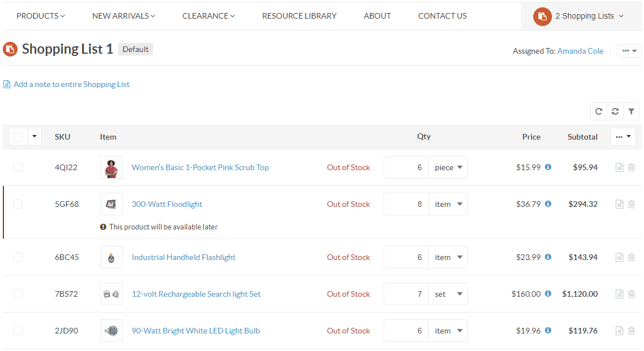The width and height of the screenshot is (644, 351).
Task: Check the box for SKU 7BS72
Action: 18,294
